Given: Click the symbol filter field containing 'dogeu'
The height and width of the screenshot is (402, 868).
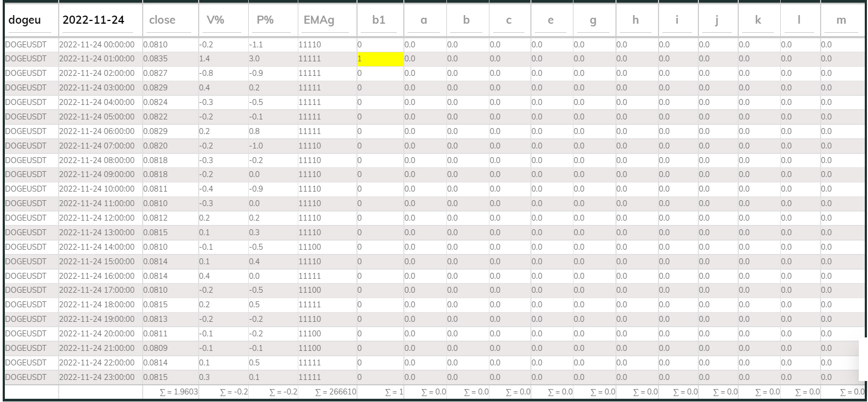Looking at the screenshot, I should click(30, 20).
